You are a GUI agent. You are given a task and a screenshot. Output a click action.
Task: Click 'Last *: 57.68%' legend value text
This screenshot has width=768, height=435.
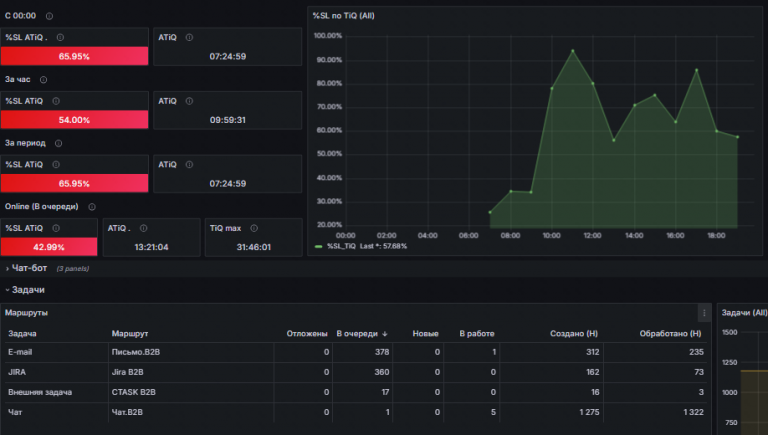click(384, 246)
